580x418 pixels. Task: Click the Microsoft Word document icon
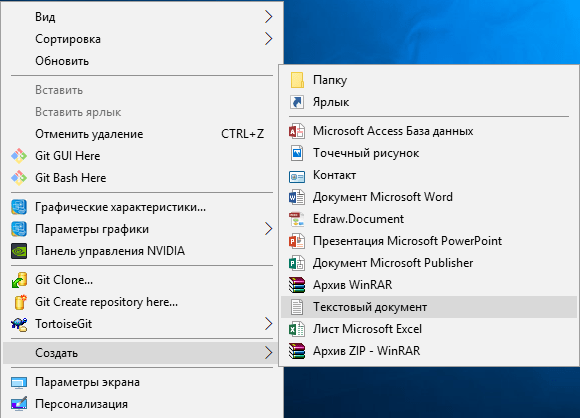pyautogui.click(x=297, y=197)
